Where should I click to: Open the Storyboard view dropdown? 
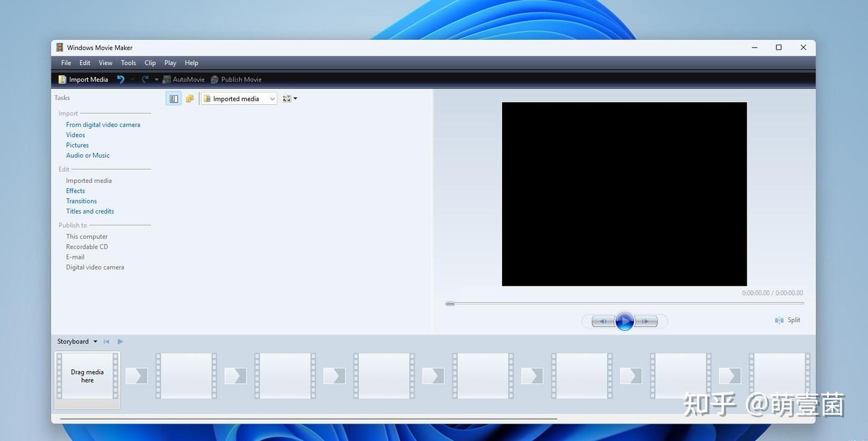pos(77,341)
